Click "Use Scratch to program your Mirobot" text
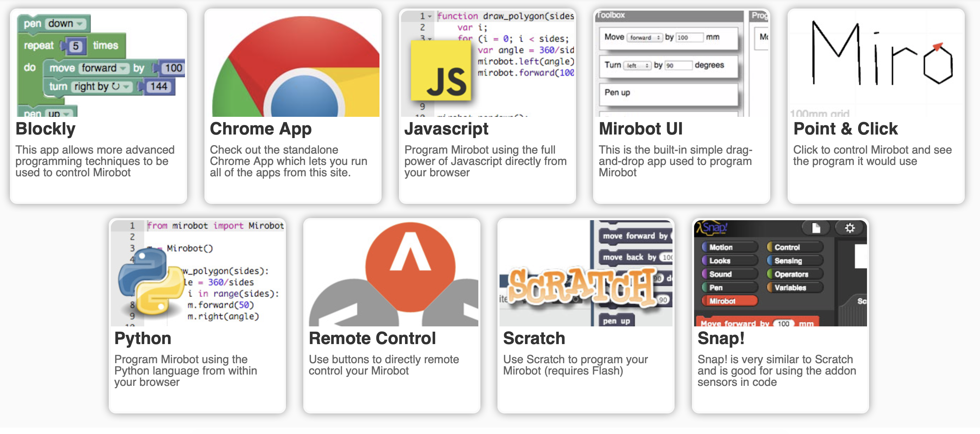This screenshot has width=980, height=434. (x=576, y=365)
